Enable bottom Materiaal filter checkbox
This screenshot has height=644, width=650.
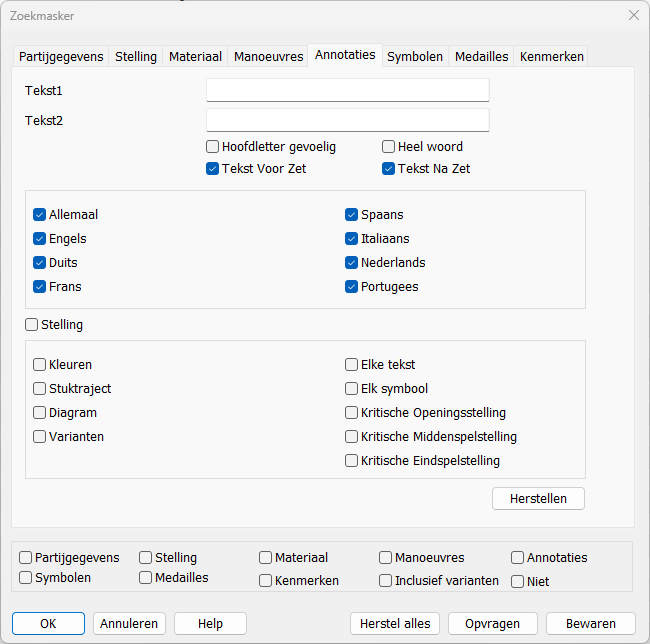(x=266, y=557)
